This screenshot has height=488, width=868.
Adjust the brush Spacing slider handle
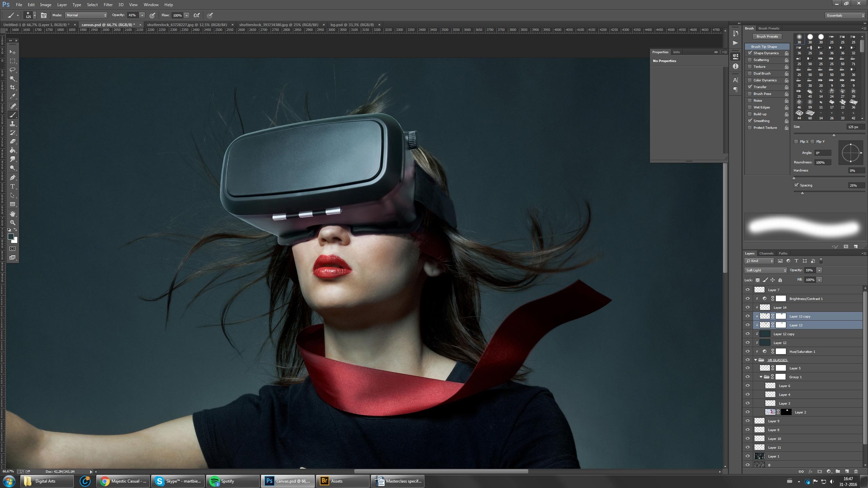802,193
